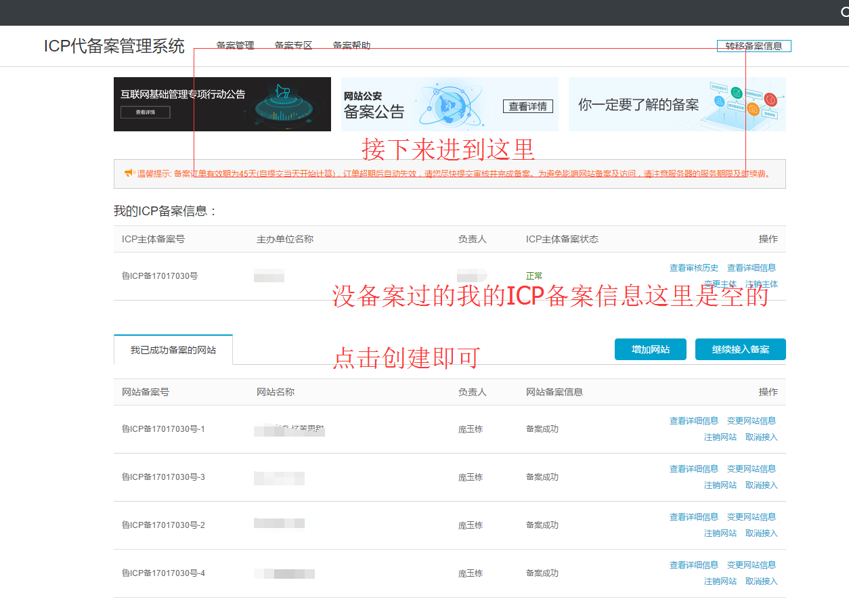Screen dimensions: 849x616
Task: Open the 备案管理 menu item
Action: tap(235, 46)
